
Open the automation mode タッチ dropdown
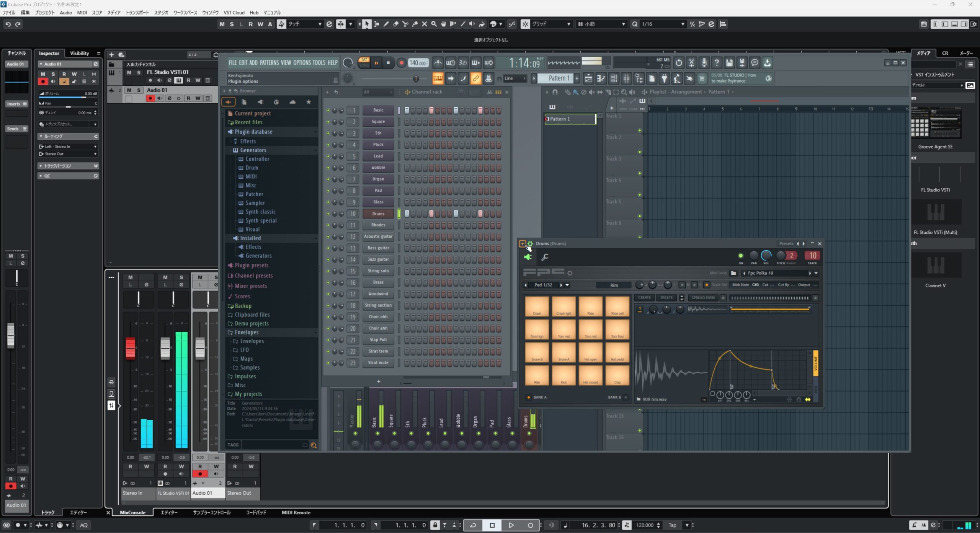pos(304,24)
